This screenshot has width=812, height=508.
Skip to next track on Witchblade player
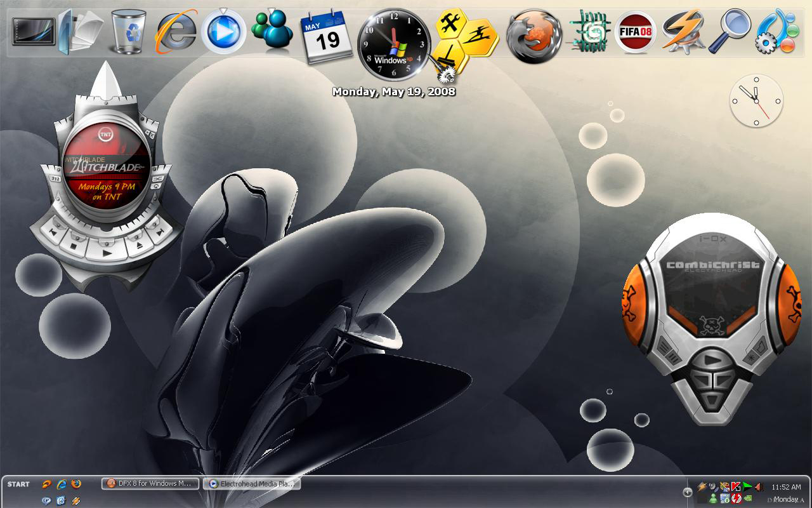pyautogui.click(x=159, y=232)
